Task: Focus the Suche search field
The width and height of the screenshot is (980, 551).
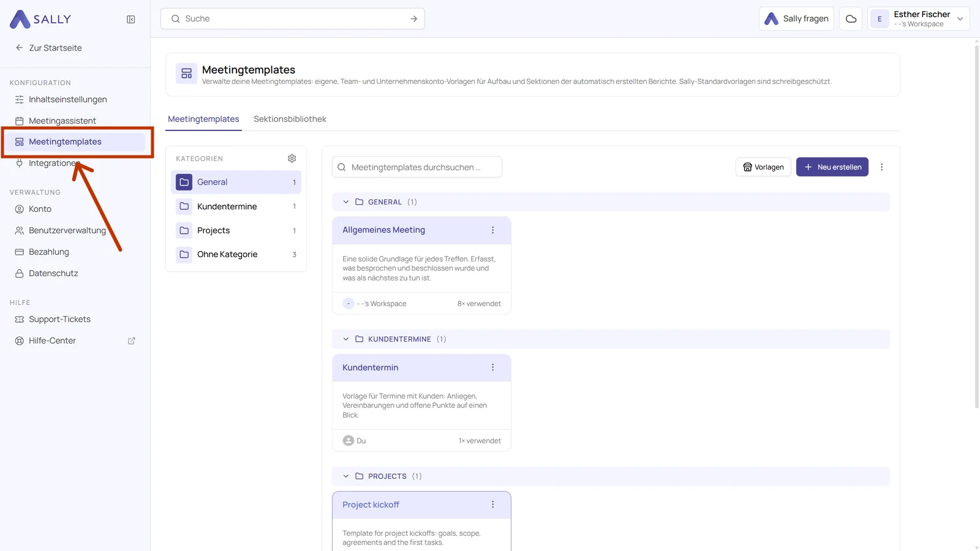Action: point(293,18)
